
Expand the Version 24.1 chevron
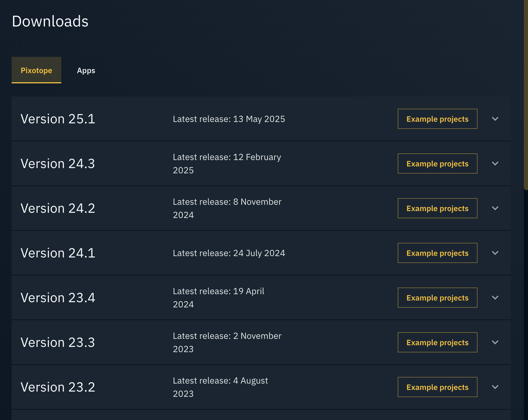click(x=495, y=253)
